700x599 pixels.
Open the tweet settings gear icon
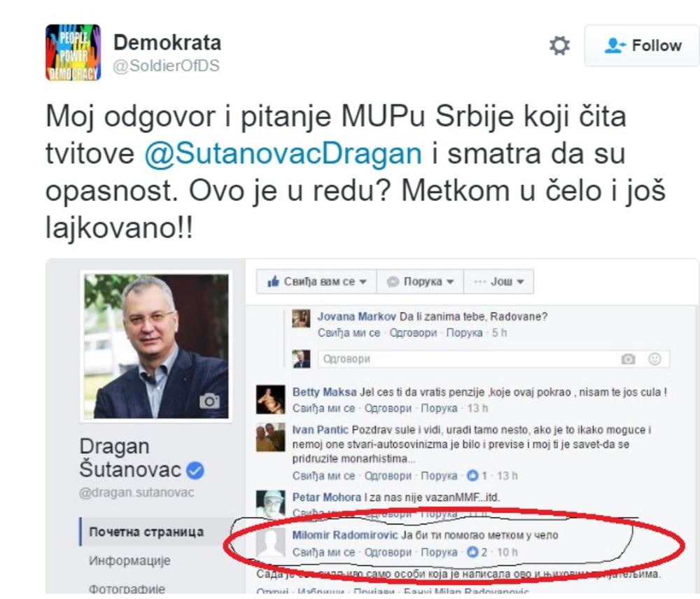pyautogui.click(x=559, y=45)
